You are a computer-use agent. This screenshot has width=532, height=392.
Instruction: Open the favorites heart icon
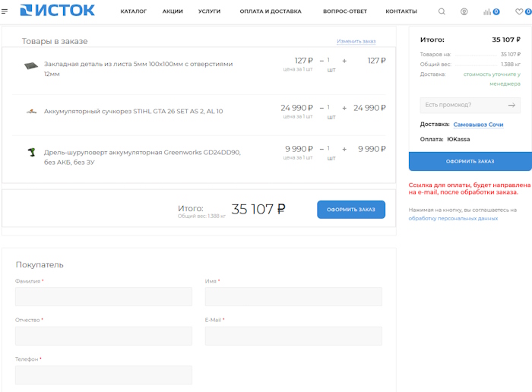pyautogui.click(x=519, y=11)
